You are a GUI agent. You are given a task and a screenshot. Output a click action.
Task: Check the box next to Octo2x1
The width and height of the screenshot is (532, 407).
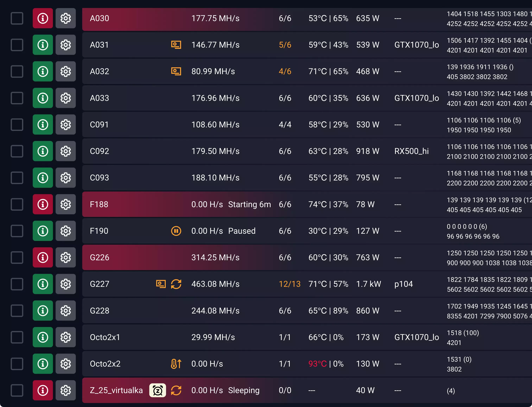click(x=17, y=337)
